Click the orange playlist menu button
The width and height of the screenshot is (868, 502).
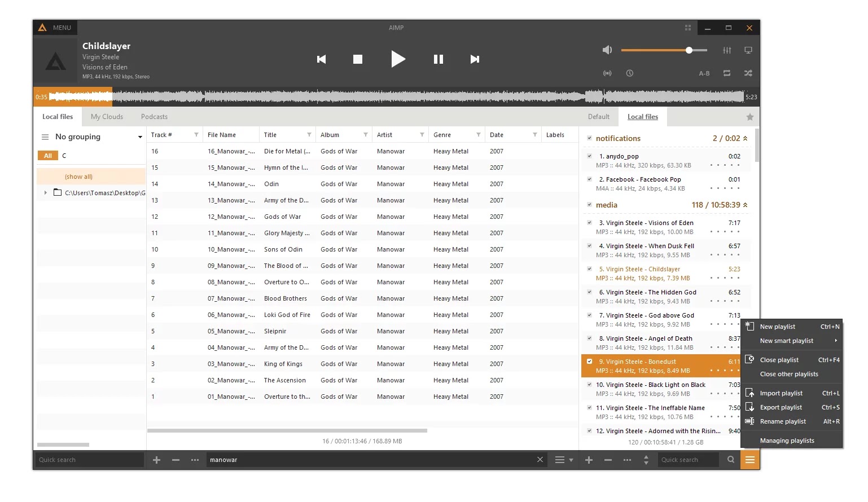tap(750, 460)
